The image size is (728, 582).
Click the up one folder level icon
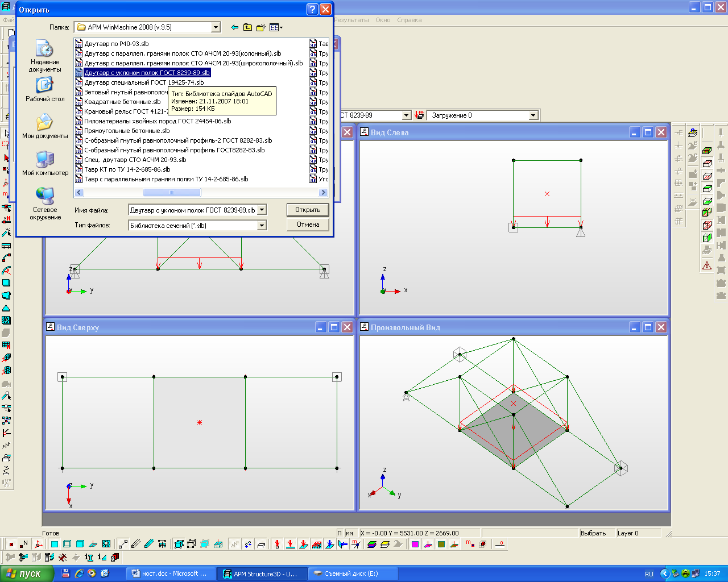click(247, 27)
